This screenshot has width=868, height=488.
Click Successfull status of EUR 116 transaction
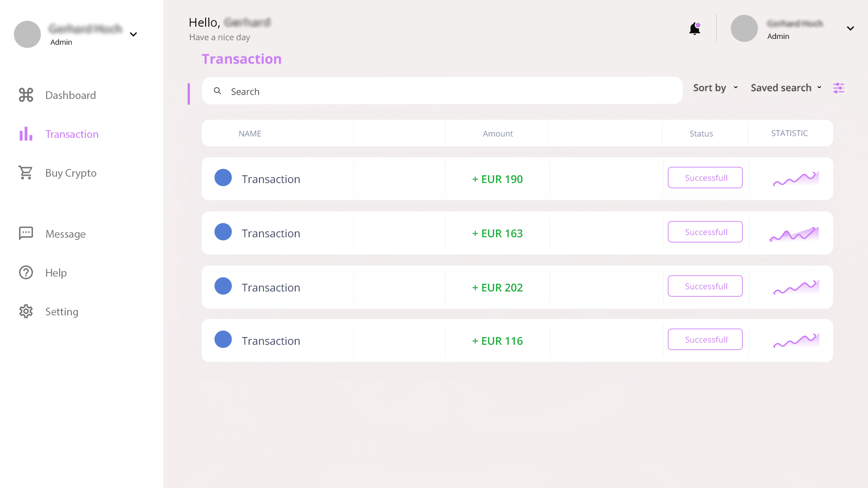pyautogui.click(x=705, y=339)
